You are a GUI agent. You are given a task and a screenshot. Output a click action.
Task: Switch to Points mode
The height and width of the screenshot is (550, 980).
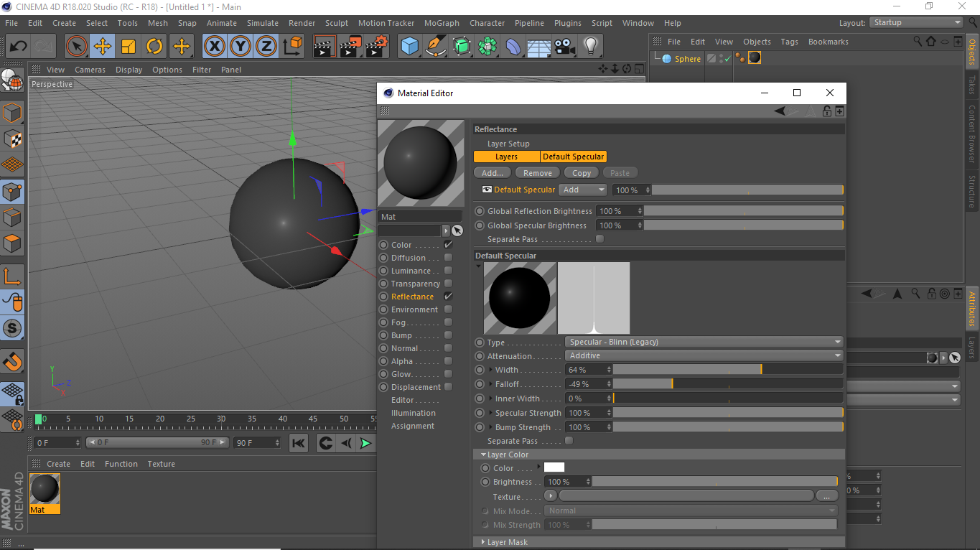point(12,192)
